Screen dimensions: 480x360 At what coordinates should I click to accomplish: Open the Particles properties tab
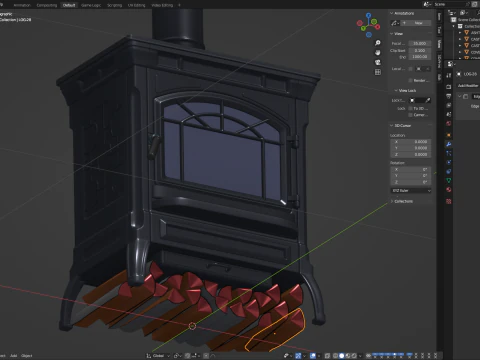[449, 153]
